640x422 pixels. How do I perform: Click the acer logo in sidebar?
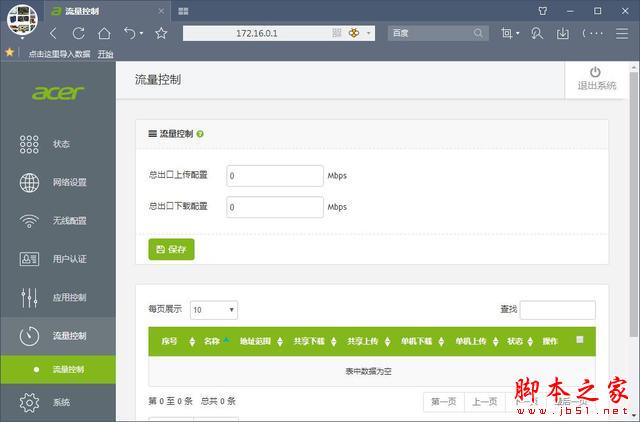click(58, 93)
